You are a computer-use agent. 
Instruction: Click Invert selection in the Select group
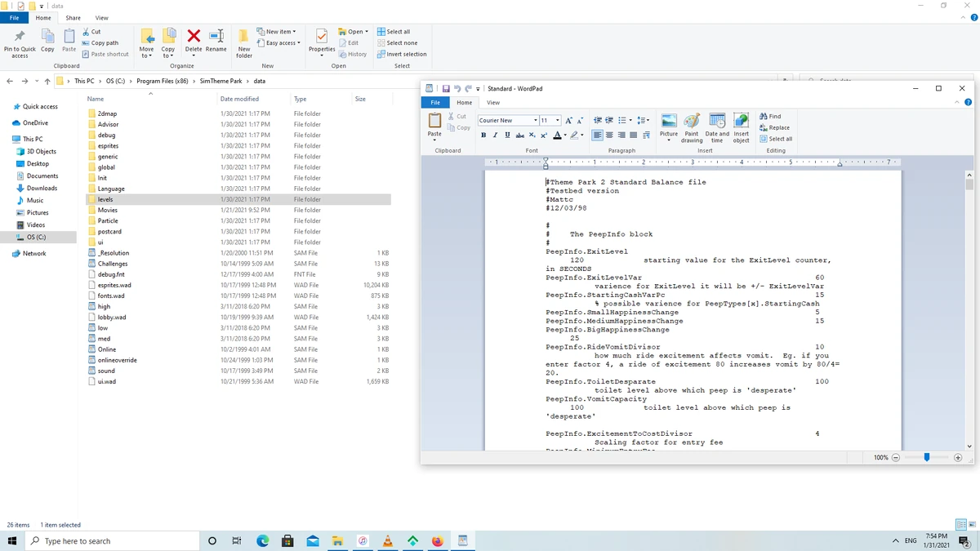[x=403, y=54]
